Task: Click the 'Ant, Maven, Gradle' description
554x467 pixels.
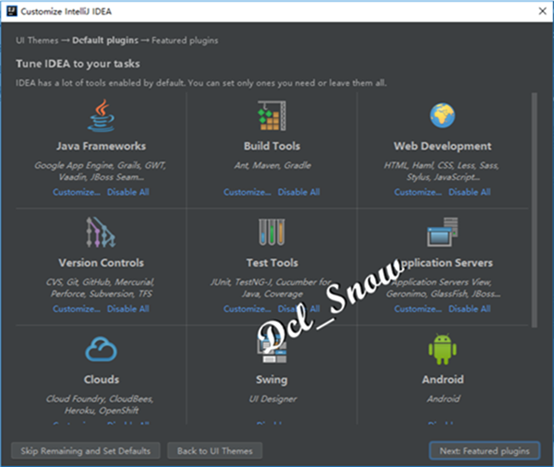Action: pyautogui.click(x=272, y=165)
